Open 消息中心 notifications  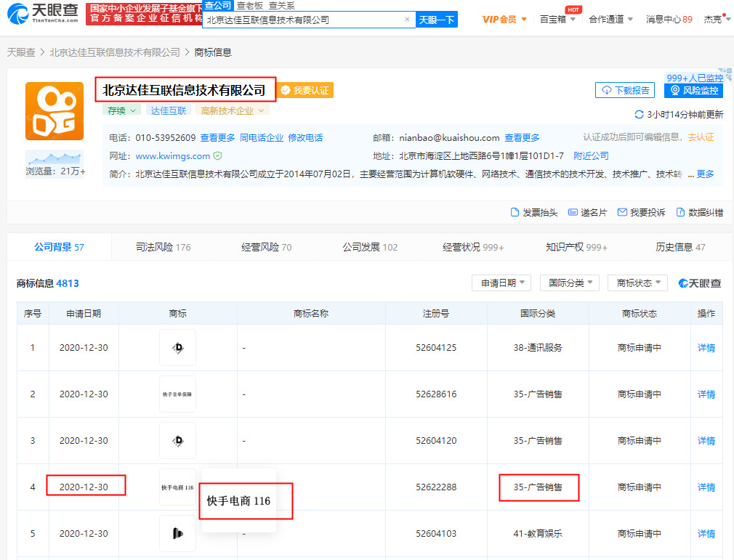coord(669,20)
